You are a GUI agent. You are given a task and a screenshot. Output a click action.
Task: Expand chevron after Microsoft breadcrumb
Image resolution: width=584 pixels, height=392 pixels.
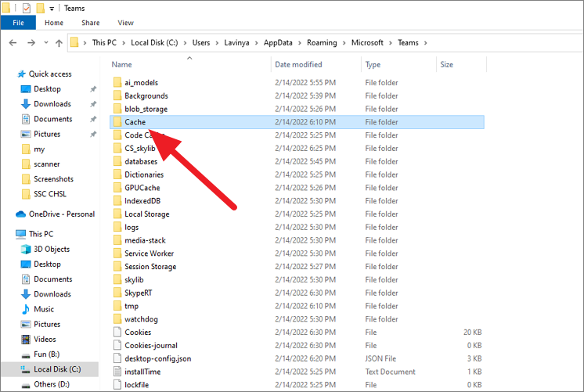click(x=391, y=43)
